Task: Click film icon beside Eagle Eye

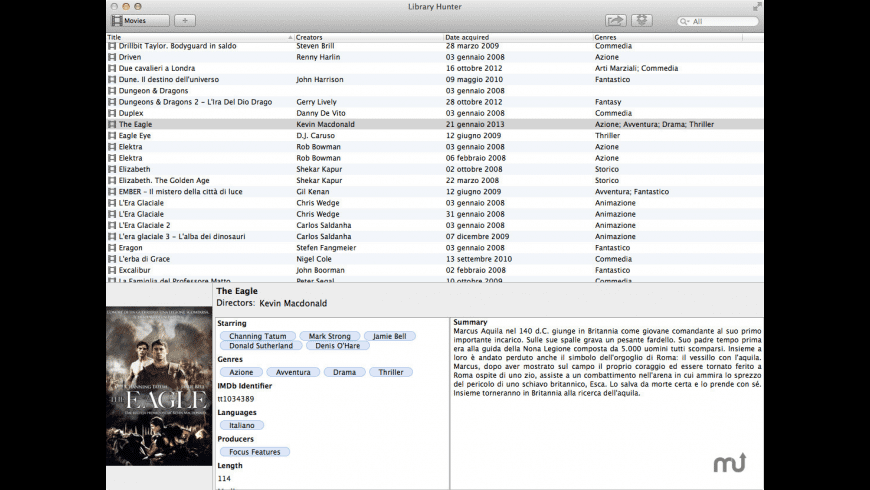Action: [x=112, y=135]
